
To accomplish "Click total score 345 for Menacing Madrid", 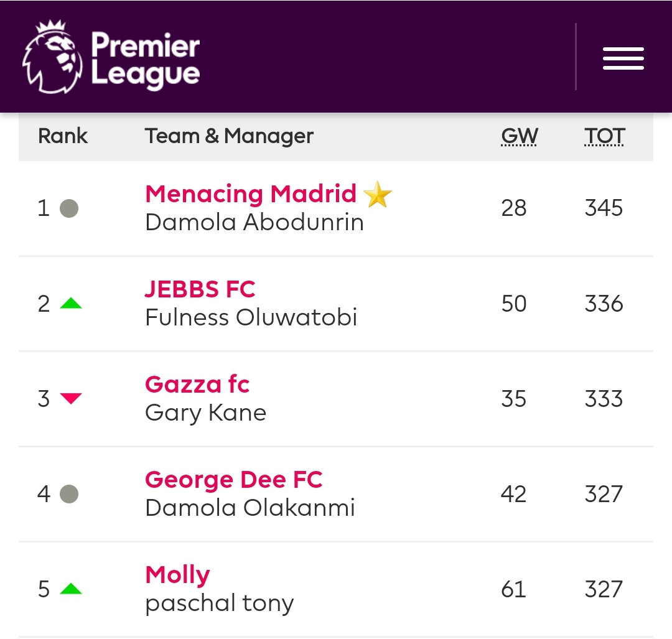I will pos(604,208).
